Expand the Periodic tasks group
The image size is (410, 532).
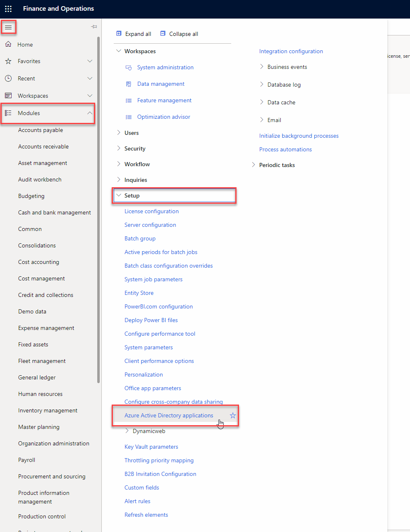pyautogui.click(x=253, y=165)
